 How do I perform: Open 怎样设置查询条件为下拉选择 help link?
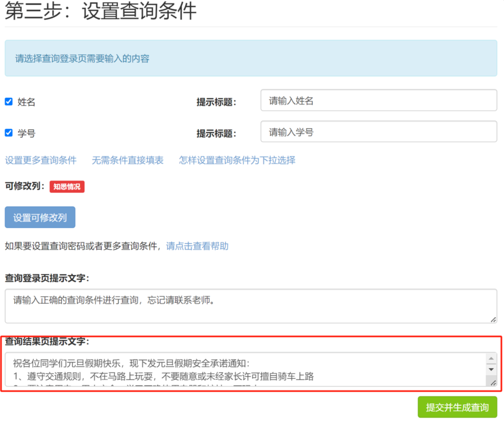click(x=237, y=160)
